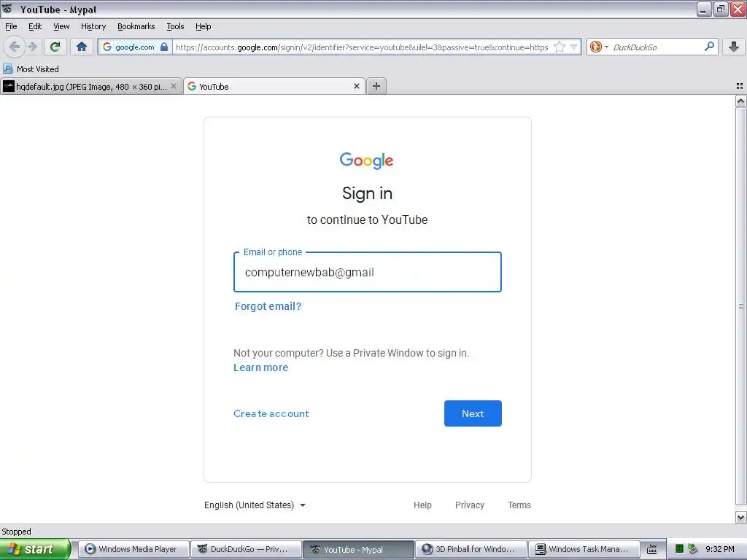Close the YouTube tab

(x=356, y=86)
